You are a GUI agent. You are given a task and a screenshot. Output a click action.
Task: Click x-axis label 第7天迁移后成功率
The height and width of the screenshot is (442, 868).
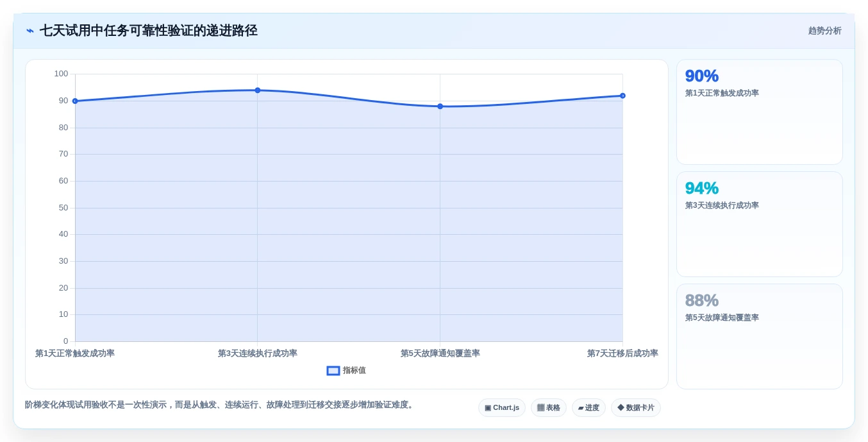click(622, 353)
